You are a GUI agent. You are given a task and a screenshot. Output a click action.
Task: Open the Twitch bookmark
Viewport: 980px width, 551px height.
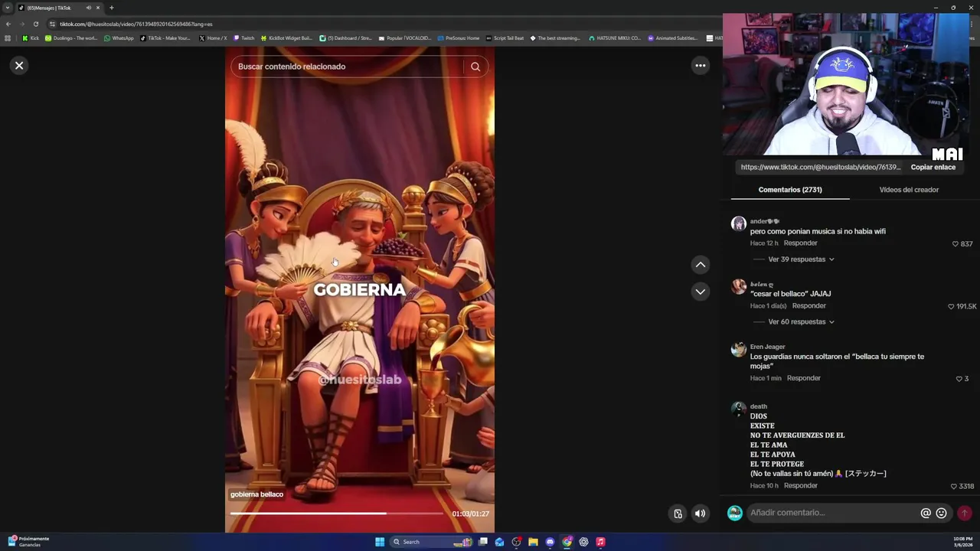[244, 38]
